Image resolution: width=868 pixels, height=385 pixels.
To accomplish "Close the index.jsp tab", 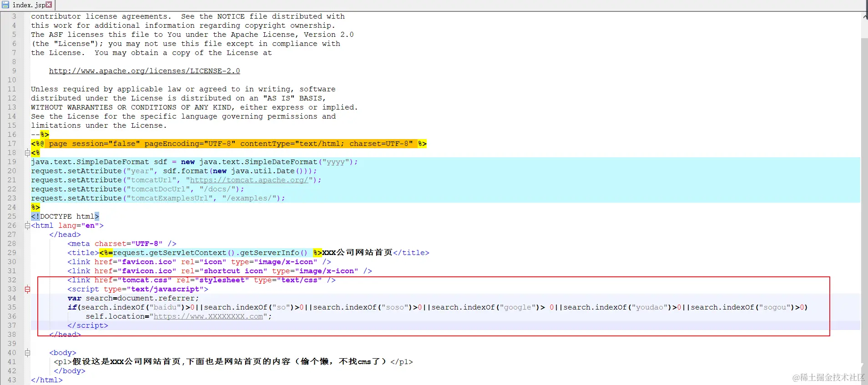I will 49,5.
